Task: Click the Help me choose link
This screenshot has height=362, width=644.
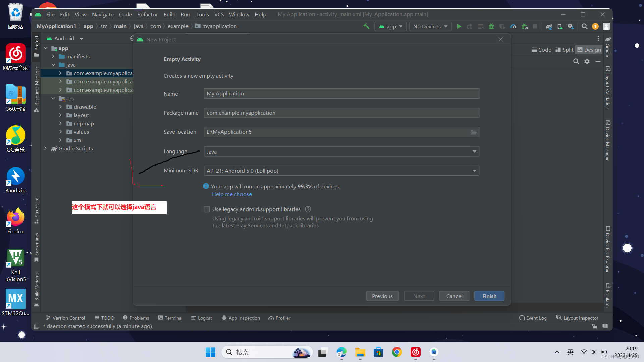Action: [x=231, y=194]
